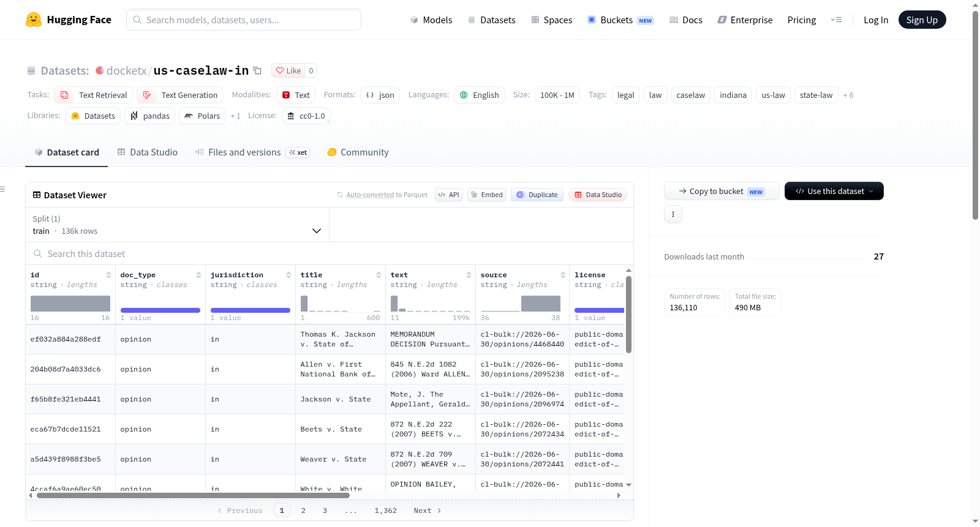
Task: Click the Sign Up button
Action: [x=922, y=20]
